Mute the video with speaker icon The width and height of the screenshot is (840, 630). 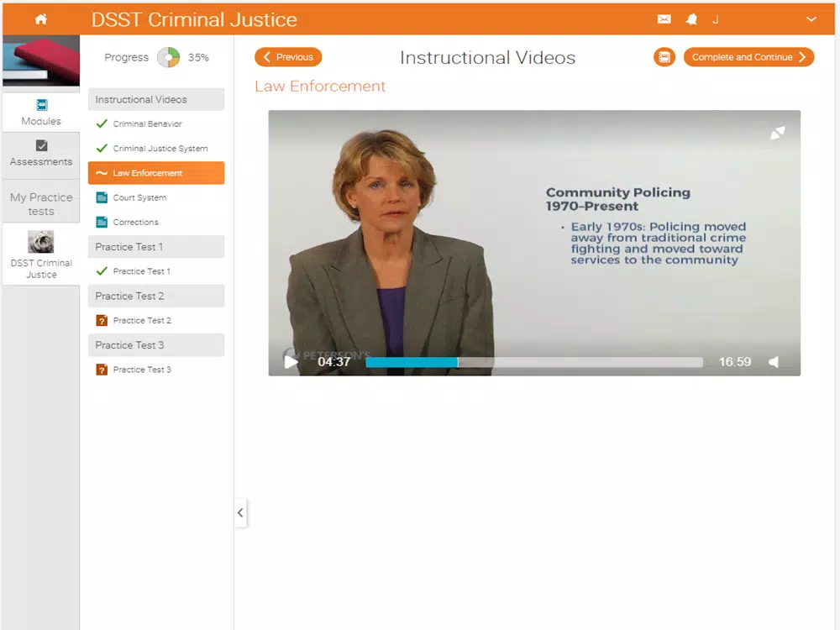pos(774,362)
